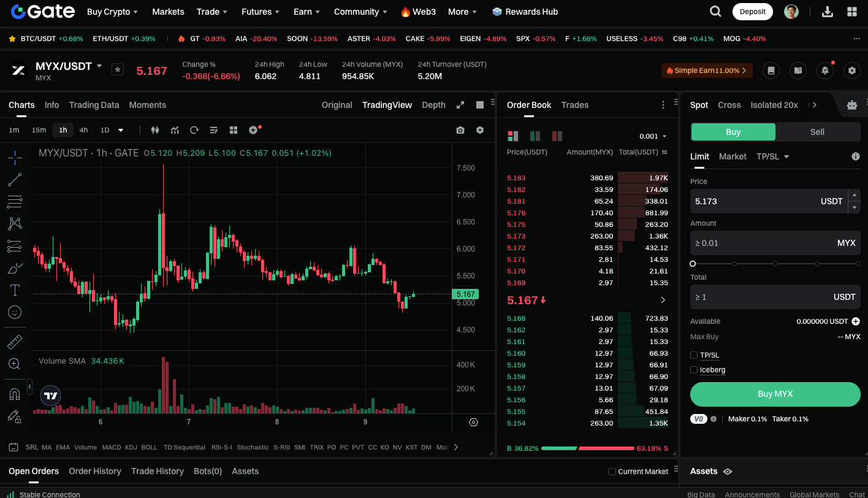Click the Deposit button
The width and height of the screenshot is (868, 498).
coord(752,12)
